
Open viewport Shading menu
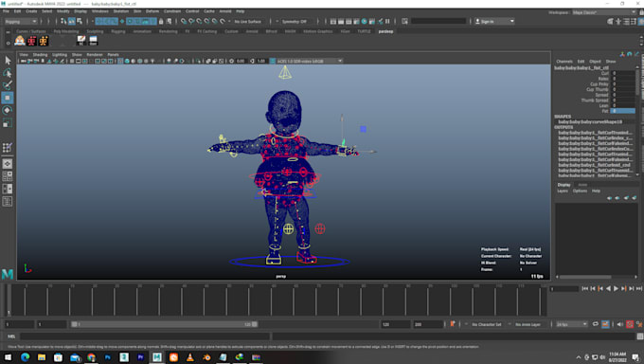40,54
